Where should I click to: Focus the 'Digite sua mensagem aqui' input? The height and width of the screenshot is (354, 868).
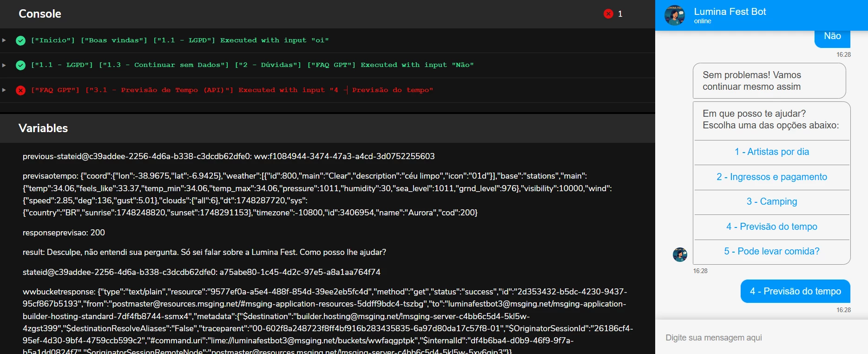[761, 338]
